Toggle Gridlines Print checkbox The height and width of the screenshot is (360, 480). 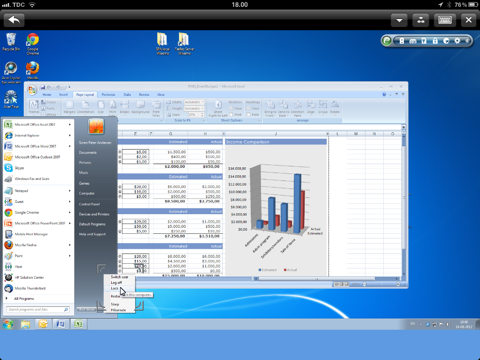tap(231, 115)
